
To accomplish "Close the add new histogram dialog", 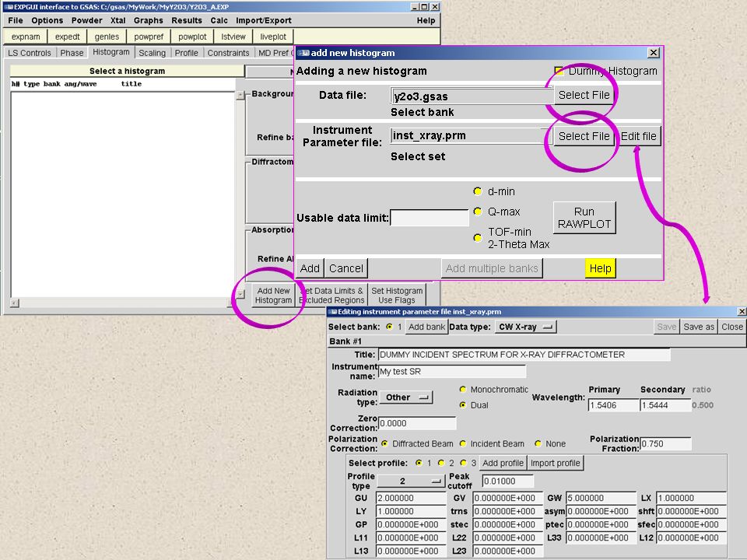I will click(x=654, y=52).
